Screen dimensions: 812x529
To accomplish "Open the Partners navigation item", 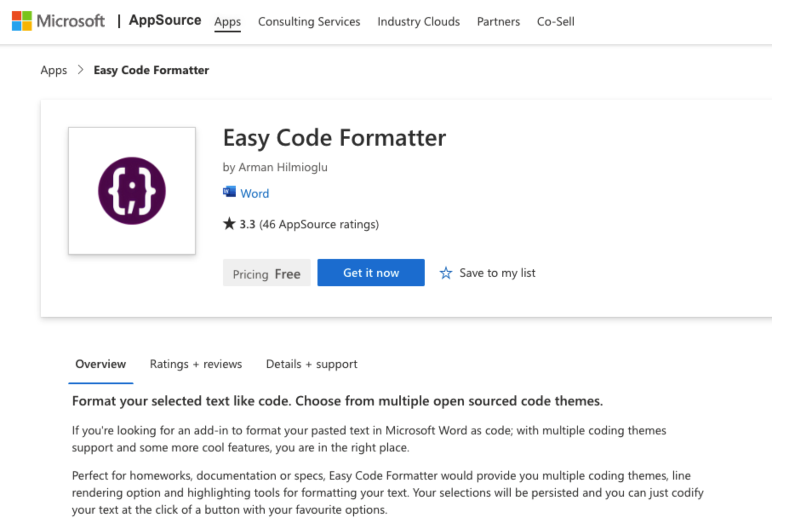I will pos(498,21).
